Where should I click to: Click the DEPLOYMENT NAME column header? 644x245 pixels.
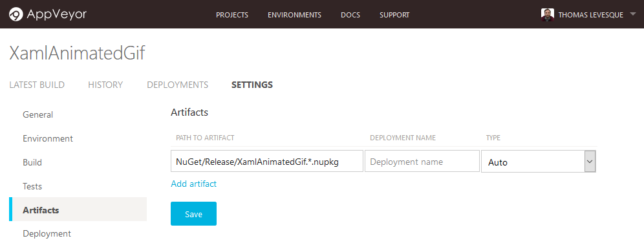click(403, 138)
